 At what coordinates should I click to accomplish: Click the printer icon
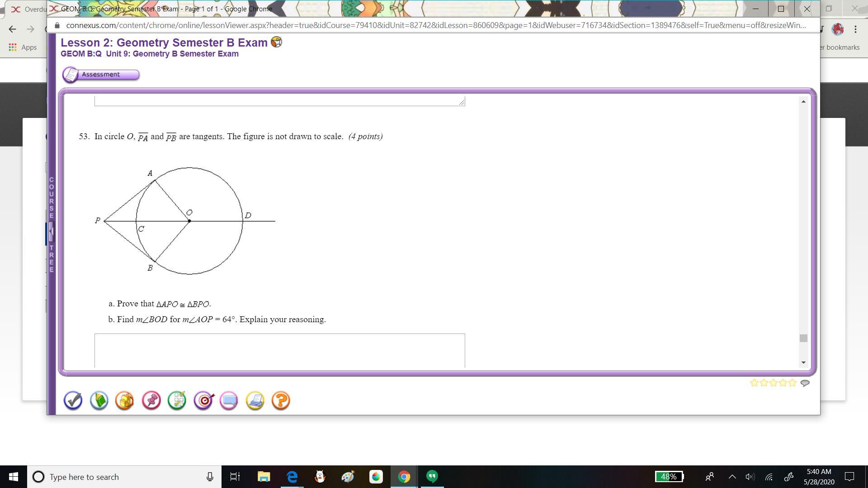point(255,400)
